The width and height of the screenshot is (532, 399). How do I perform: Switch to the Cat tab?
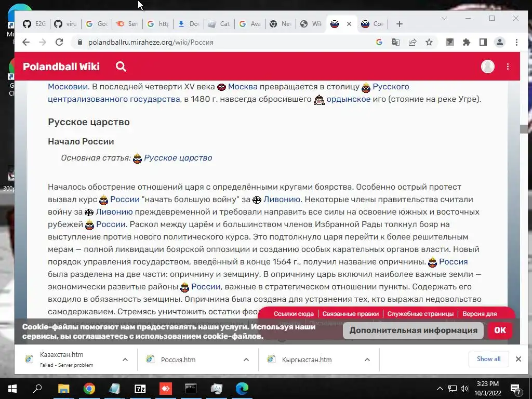tap(219, 24)
